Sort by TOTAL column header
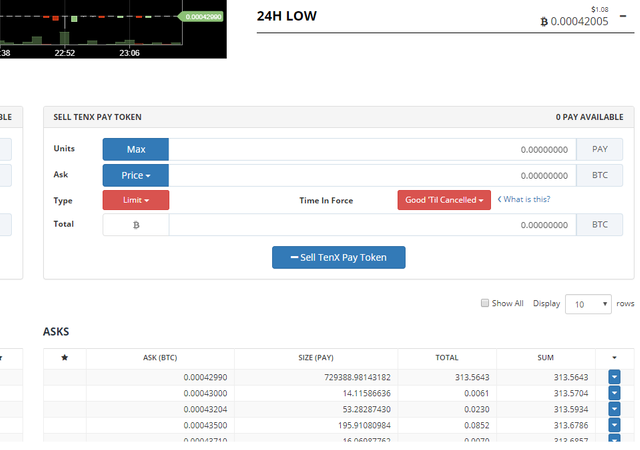The width and height of the screenshot is (640, 450). (x=447, y=358)
